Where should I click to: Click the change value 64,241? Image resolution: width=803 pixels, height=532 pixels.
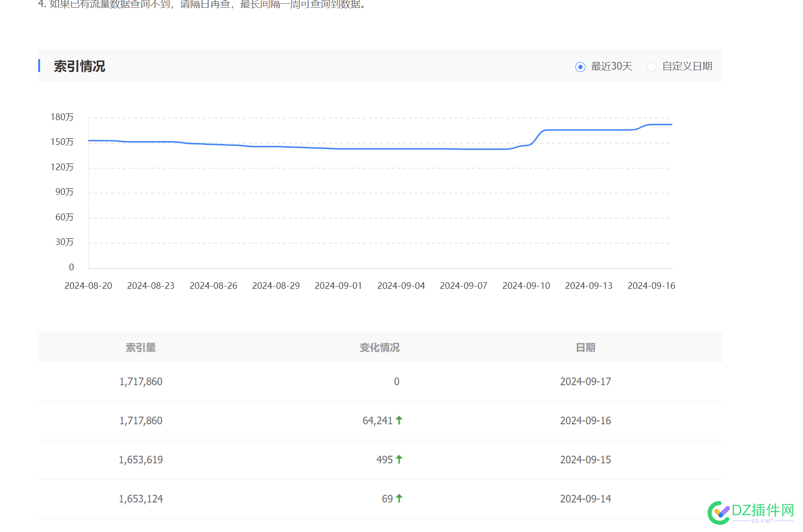tap(377, 420)
